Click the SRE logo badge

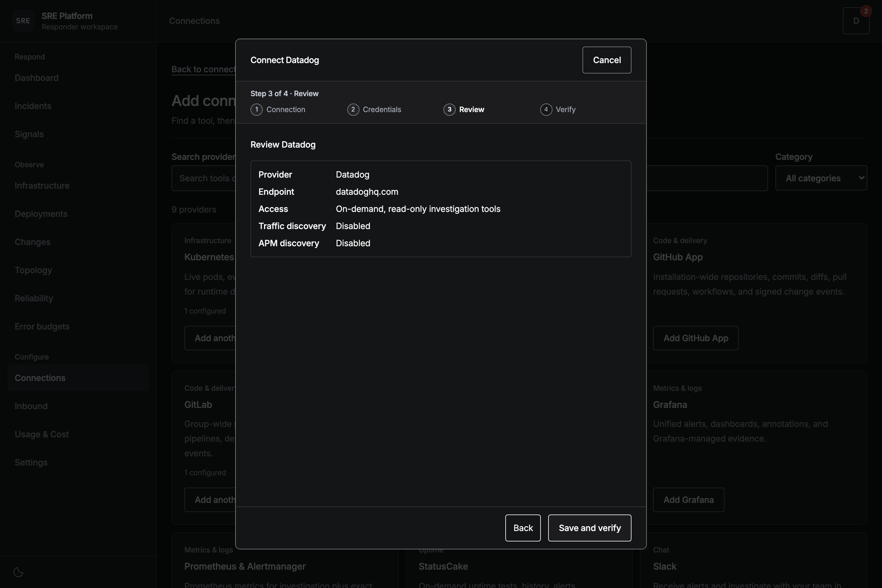pyautogui.click(x=23, y=21)
